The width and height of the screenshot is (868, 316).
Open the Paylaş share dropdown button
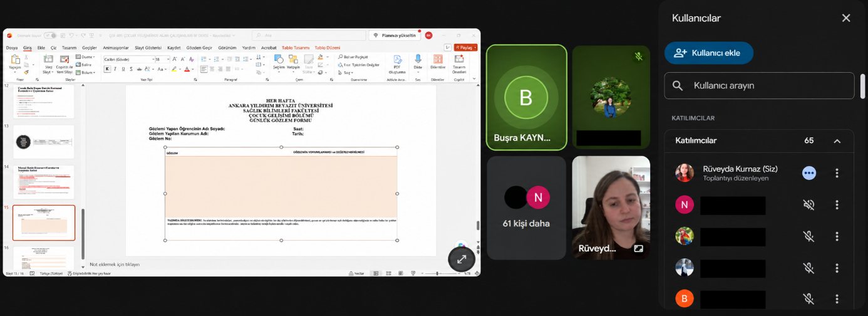pyautogui.click(x=466, y=48)
